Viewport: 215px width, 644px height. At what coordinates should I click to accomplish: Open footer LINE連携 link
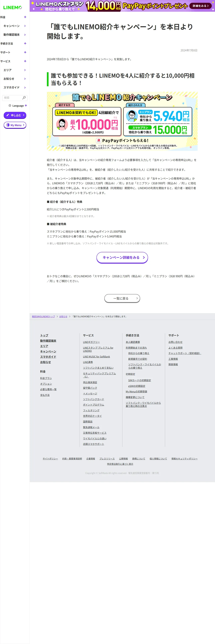tap(88, 362)
